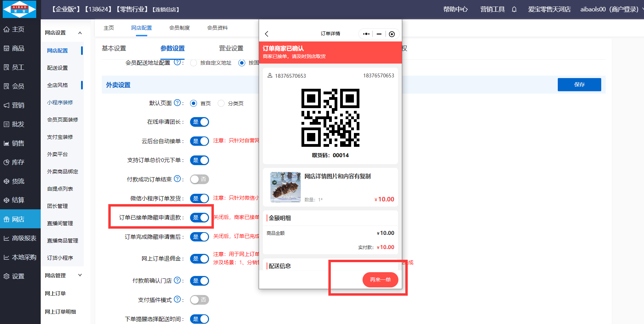Click the 再来一单 button
This screenshot has height=324, width=644.
coord(380,279)
